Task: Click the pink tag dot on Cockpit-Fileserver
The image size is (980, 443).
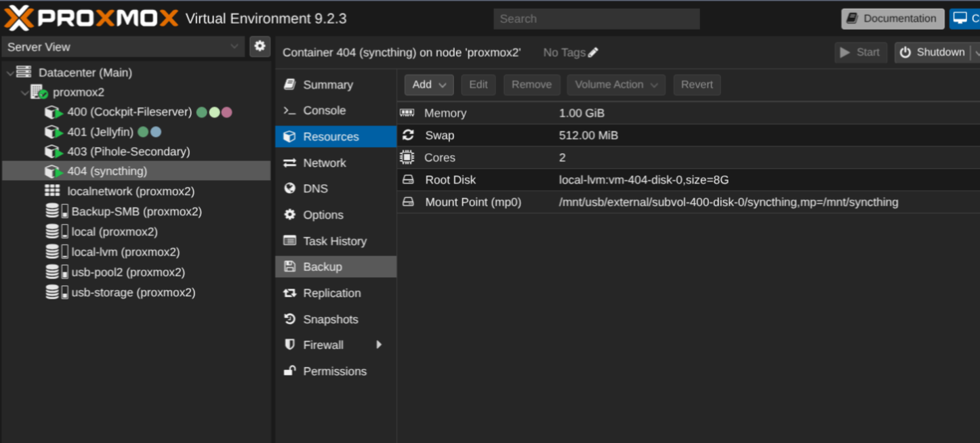Action: coord(227,112)
